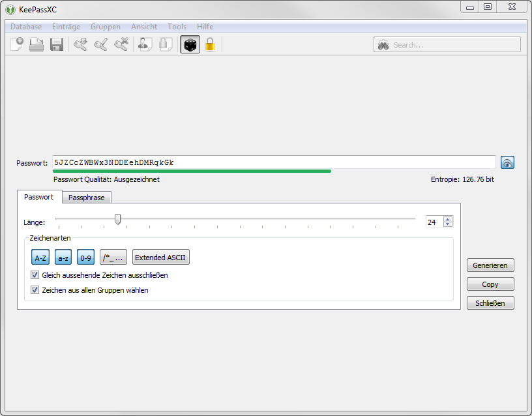This screenshot has height=416, width=532.
Task: Click the Delete entry key icon
Action: (121, 44)
